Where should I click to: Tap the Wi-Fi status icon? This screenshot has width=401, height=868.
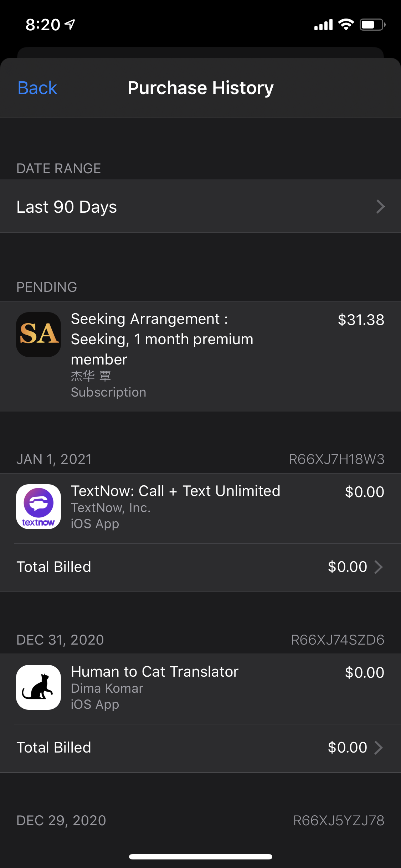tap(346, 25)
